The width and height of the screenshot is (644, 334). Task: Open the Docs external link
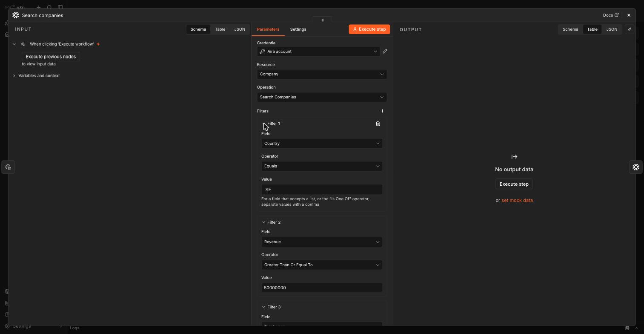point(611,15)
